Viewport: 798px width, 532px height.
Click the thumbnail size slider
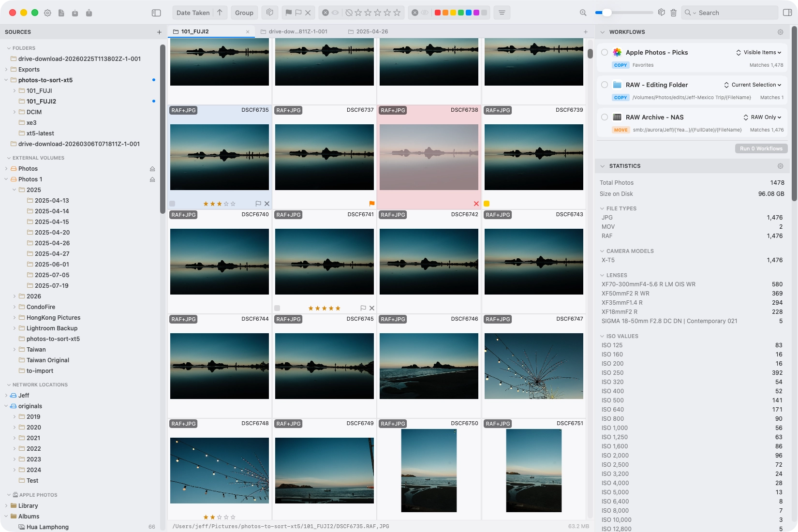pyautogui.click(x=624, y=13)
